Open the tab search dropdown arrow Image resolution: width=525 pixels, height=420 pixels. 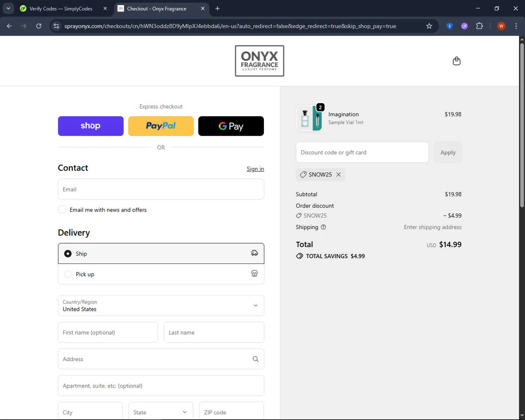[8, 8]
